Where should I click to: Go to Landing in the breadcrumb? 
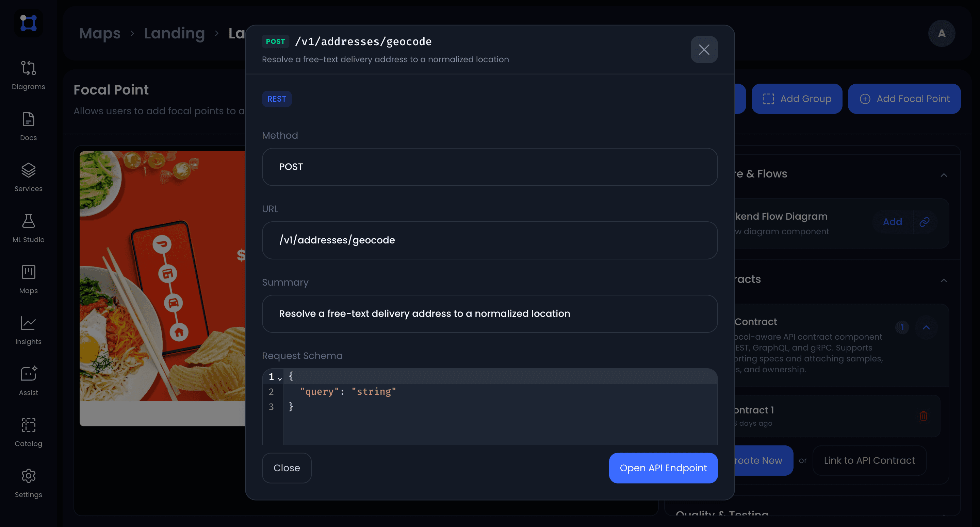click(174, 33)
